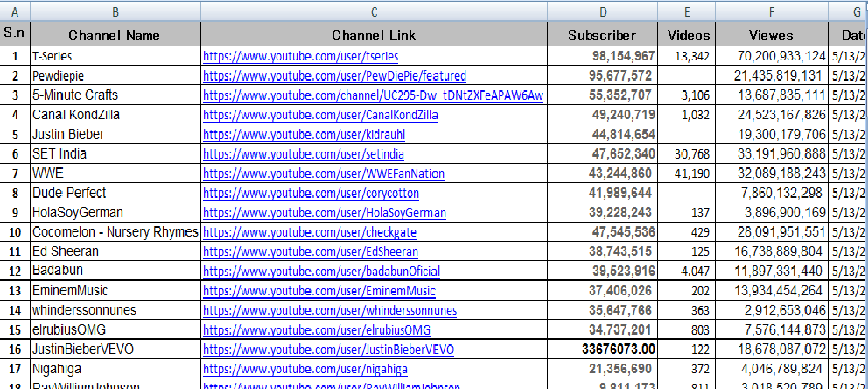Open the 5-Minute Crafts channel URL
Screen dimensions: 868x389
pyautogui.click(x=373, y=95)
